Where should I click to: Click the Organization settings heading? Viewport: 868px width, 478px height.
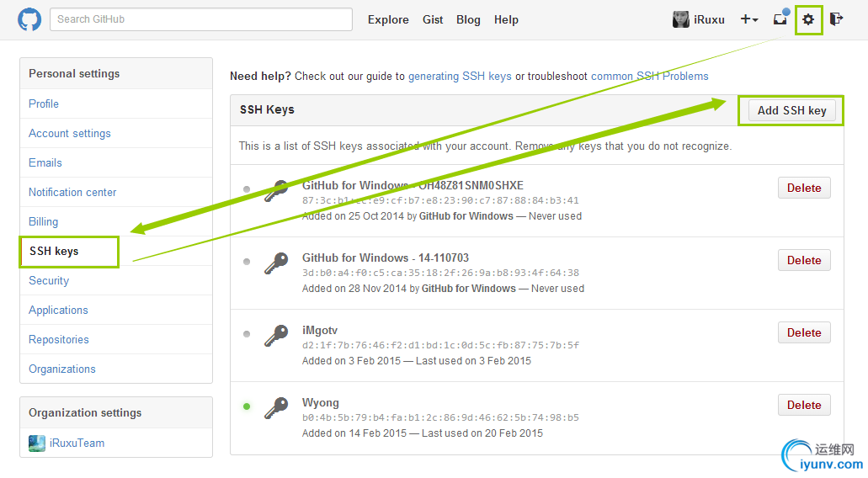point(85,412)
